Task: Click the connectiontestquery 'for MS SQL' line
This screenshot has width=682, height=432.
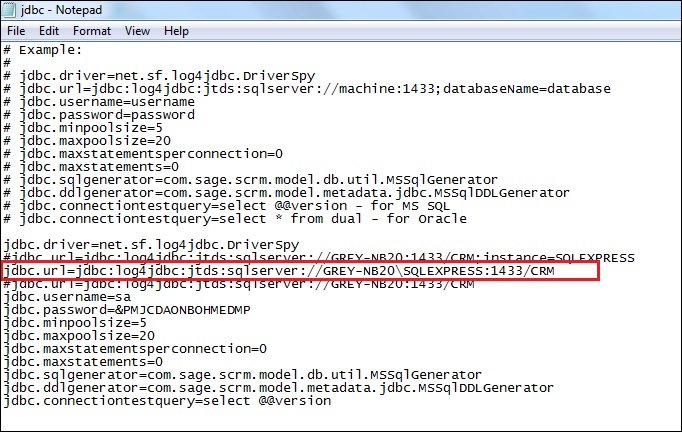Action: [227, 206]
